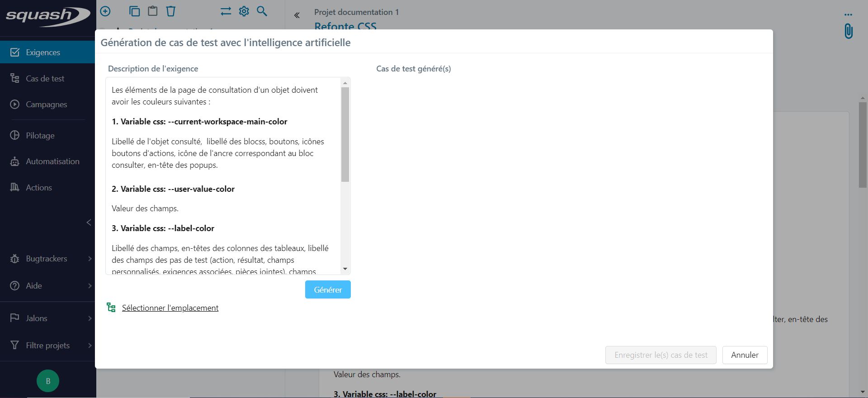Expand the Bugtrackers submenu
Viewport: 868px width, 398px height.
90,259
